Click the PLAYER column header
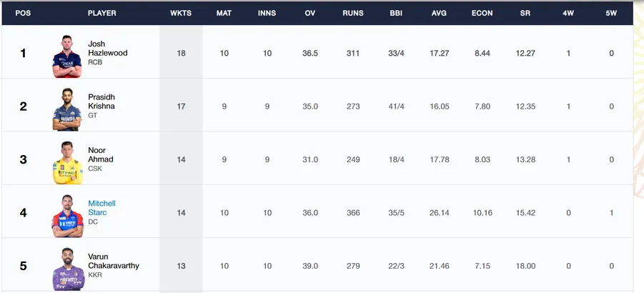 [x=102, y=13]
